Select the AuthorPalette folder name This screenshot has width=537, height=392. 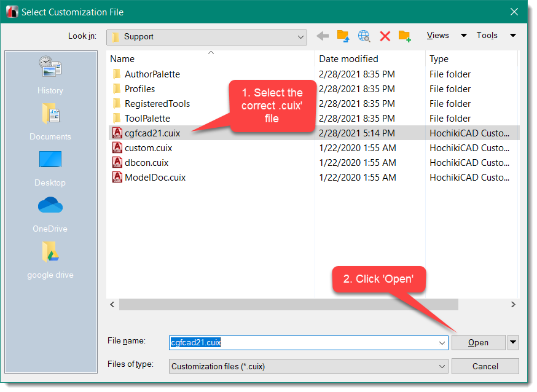click(152, 74)
